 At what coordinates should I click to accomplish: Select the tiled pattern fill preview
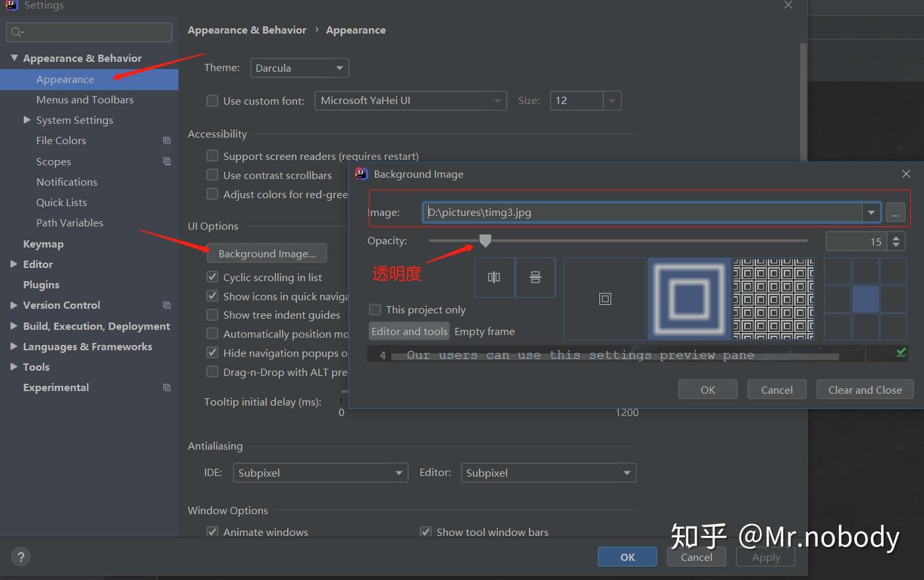(x=773, y=298)
